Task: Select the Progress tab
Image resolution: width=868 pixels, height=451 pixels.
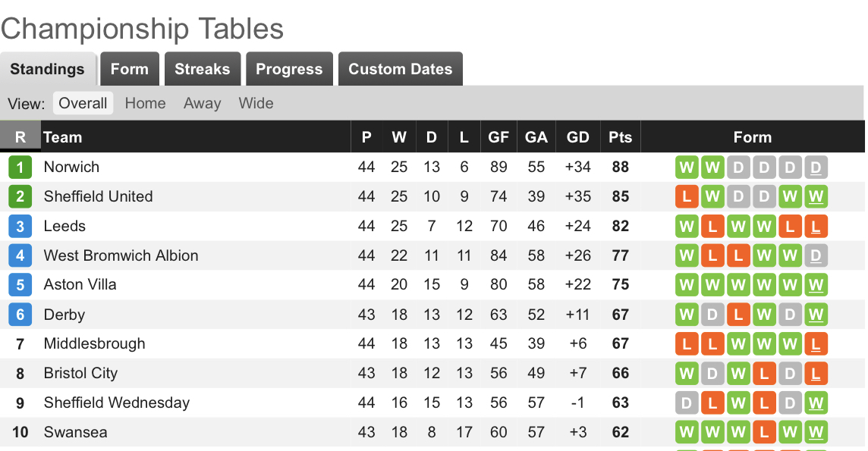Action: 289,69
